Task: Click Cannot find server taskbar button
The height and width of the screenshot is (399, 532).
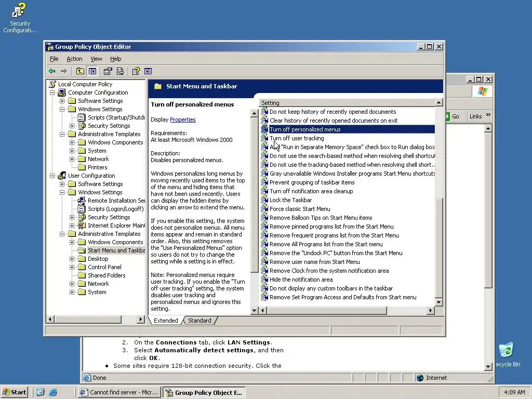Action: (x=119, y=392)
